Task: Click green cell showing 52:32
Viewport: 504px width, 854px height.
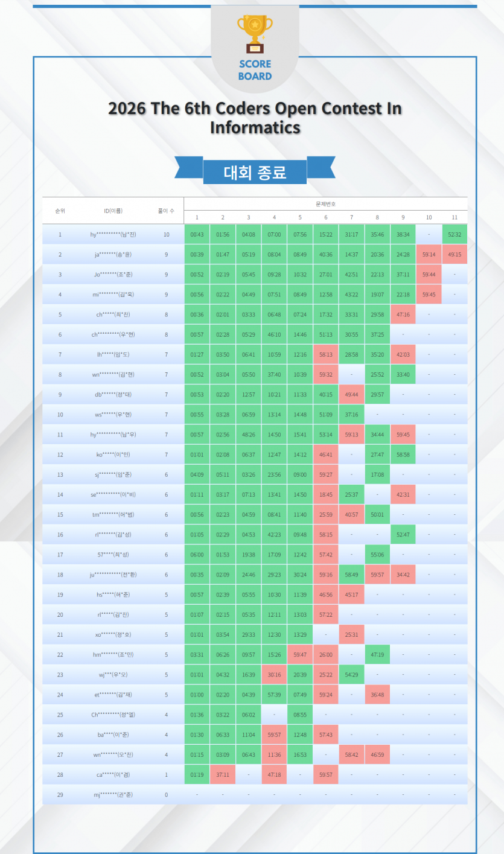Action: tap(455, 235)
